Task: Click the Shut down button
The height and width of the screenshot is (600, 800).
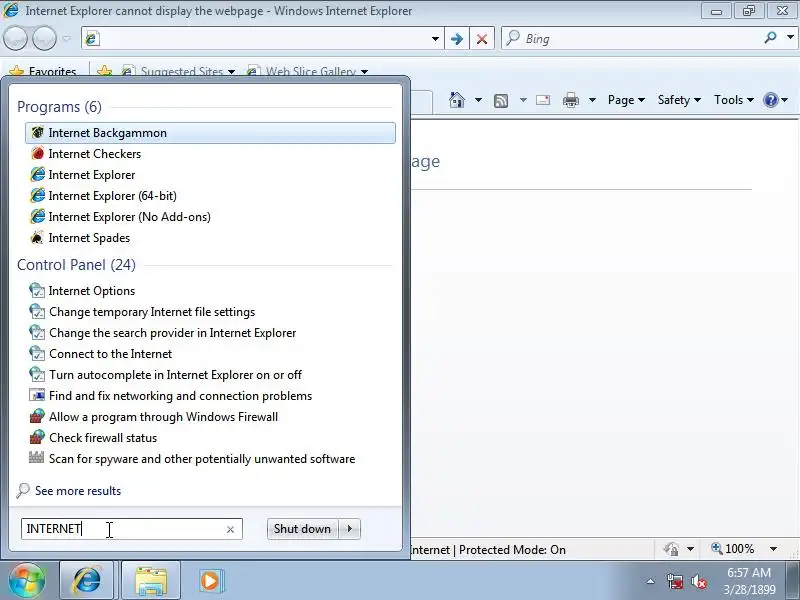Action: coord(303,529)
